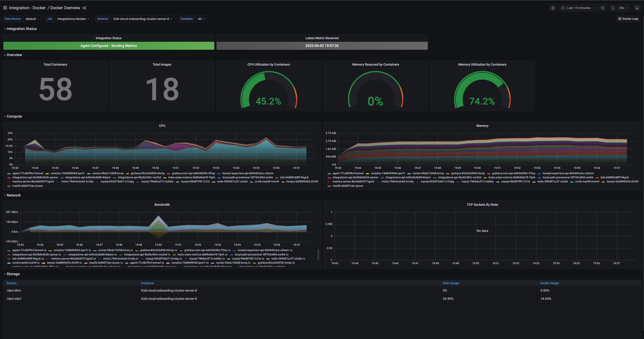Click the /dev/shm device cell
This screenshot has height=339, width=644.
pyautogui.click(x=70, y=291)
